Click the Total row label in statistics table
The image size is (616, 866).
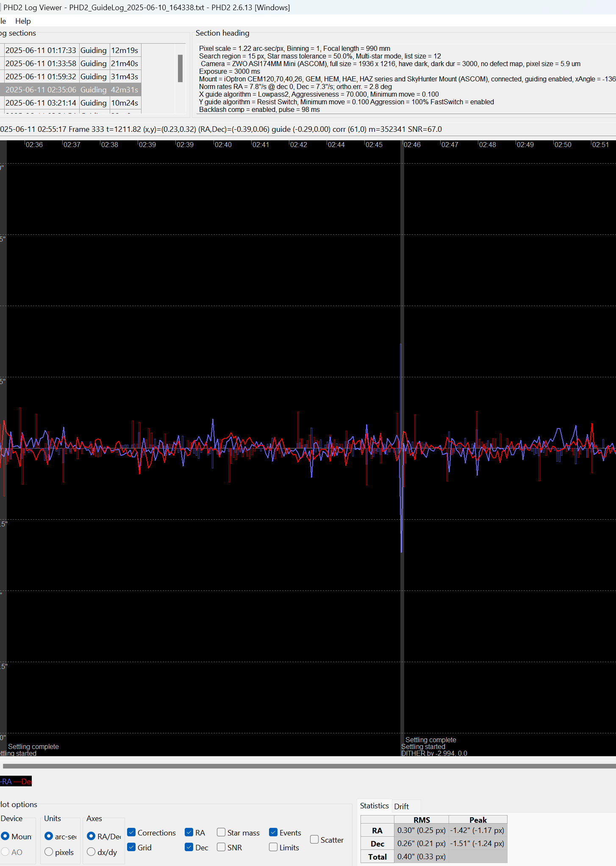tap(377, 857)
